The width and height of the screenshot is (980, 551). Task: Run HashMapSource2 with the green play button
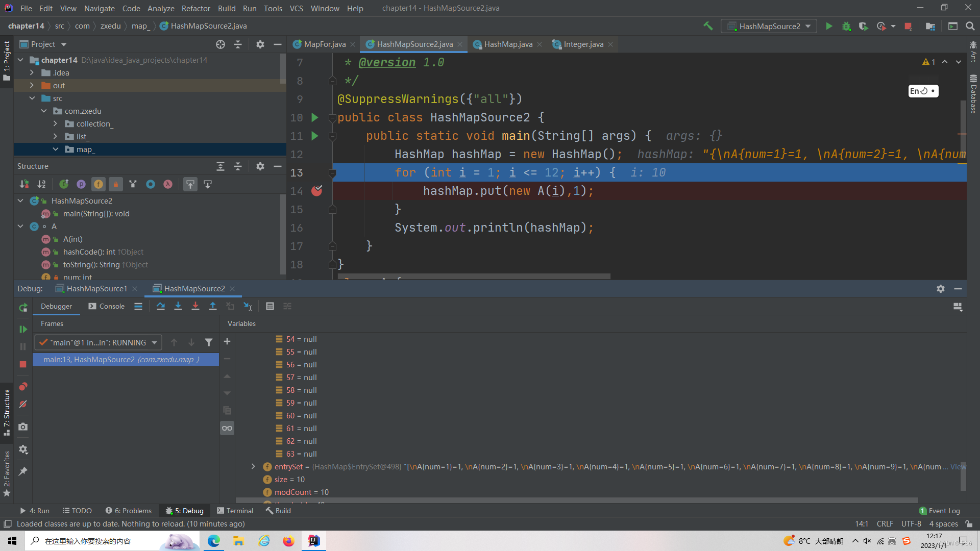[829, 26]
